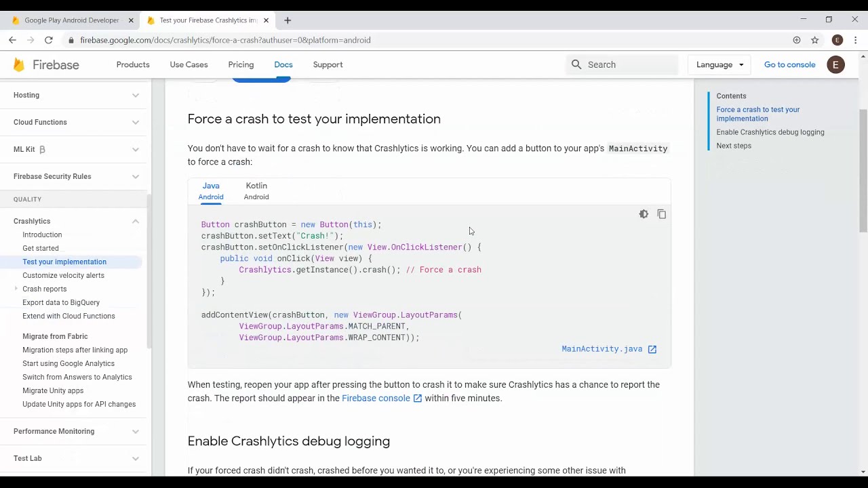The height and width of the screenshot is (488, 868).
Task: Open Chrome menu three dots
Action: [x=856, y=40]
